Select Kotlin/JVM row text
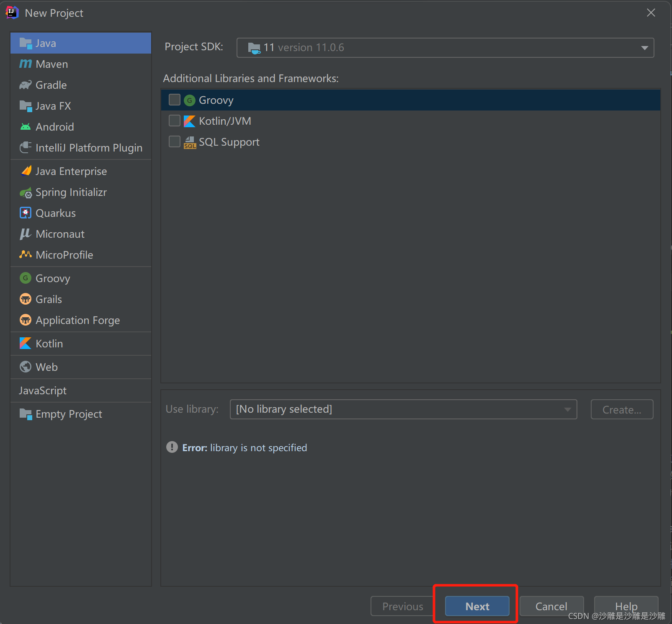Image resolution: width=672 pixels, height=624 pixels. [225, 121]
